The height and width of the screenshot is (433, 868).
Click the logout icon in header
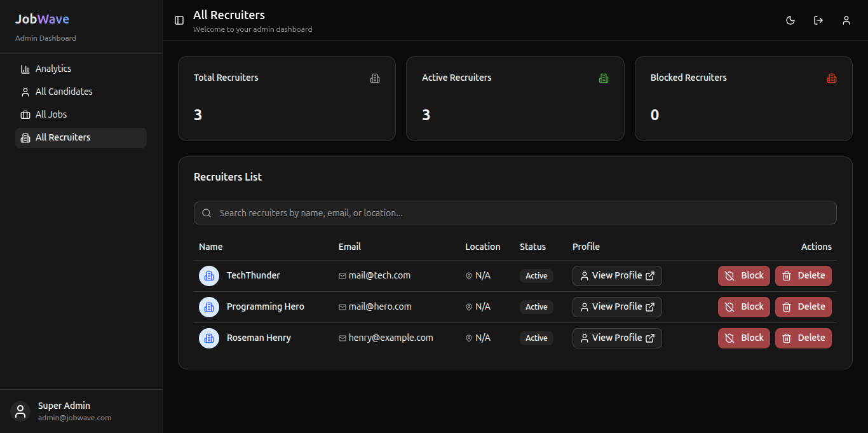click(818, 20)
